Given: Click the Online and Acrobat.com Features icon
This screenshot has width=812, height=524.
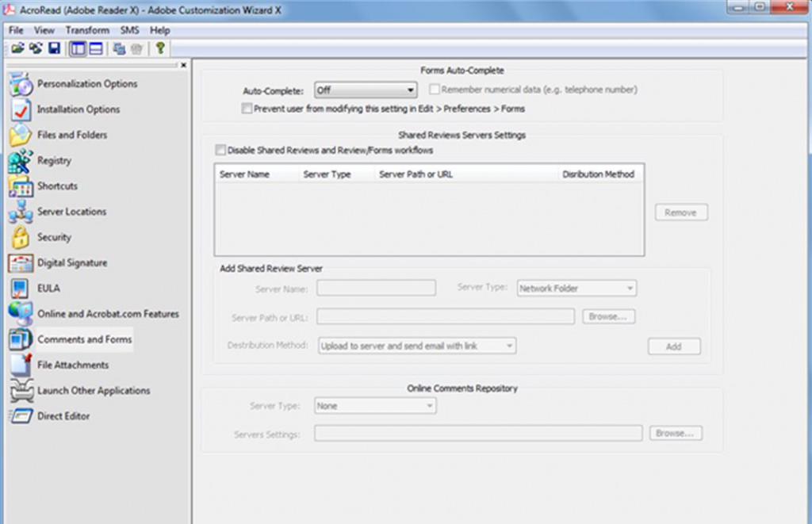Looking at the screenshot, I should [x=21, y=314].
